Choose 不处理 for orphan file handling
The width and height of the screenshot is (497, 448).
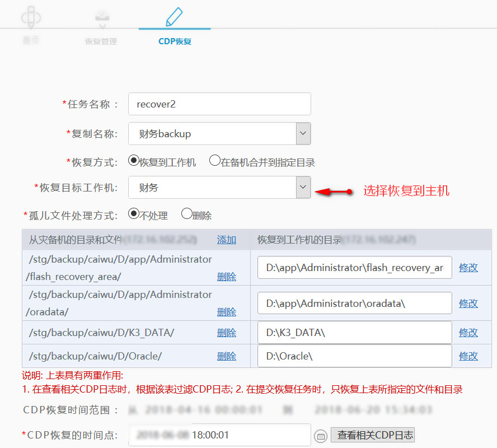(133, 214)
